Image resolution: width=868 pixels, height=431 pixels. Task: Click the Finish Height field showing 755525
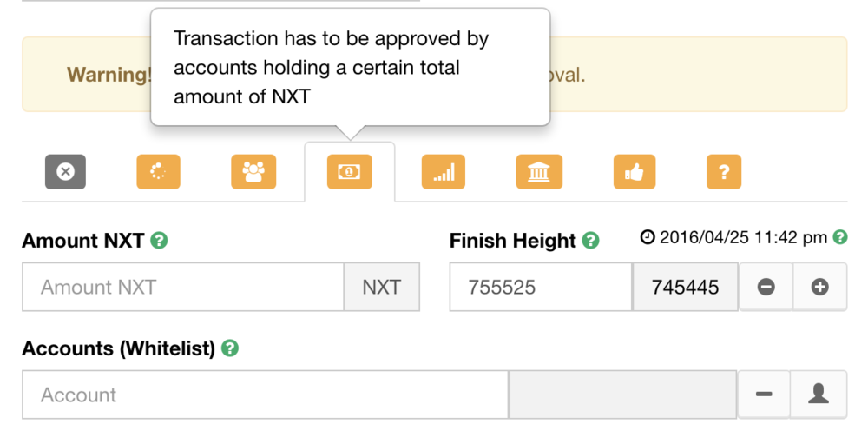click(540, 287)
